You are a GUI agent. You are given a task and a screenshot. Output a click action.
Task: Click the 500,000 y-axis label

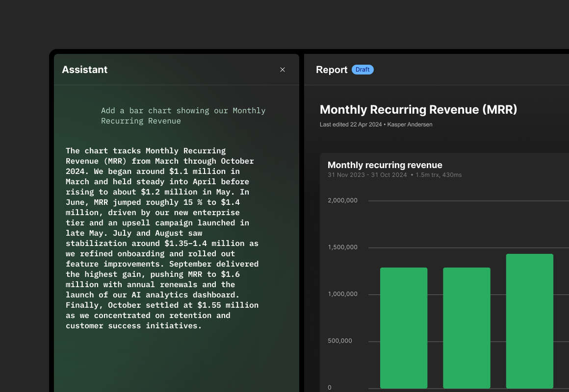pos(339,341)
